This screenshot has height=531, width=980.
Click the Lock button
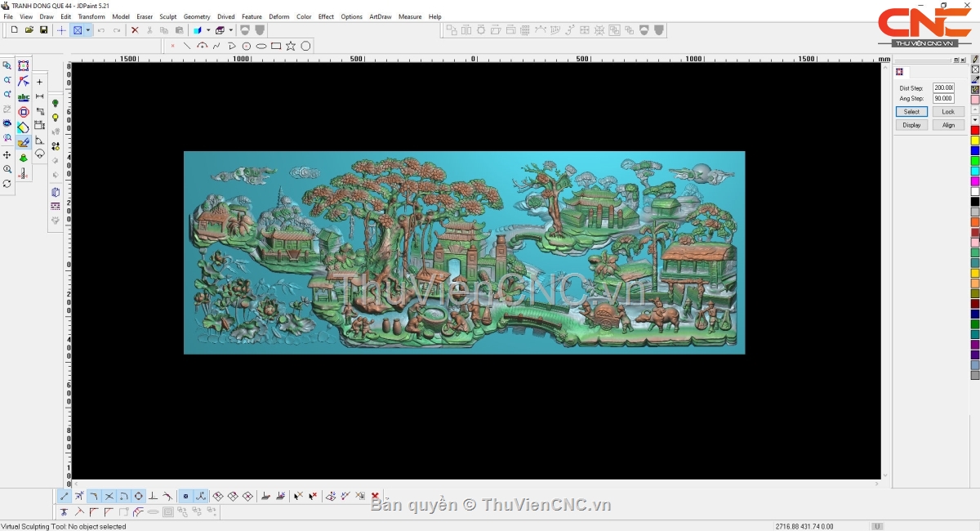coord(948,112)
